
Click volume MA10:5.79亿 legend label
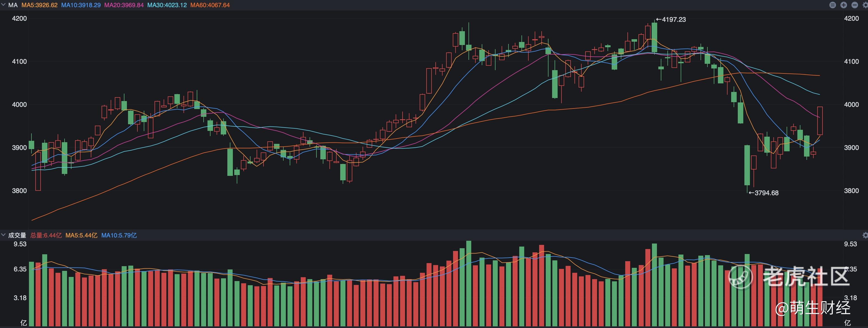coord(119,235)
